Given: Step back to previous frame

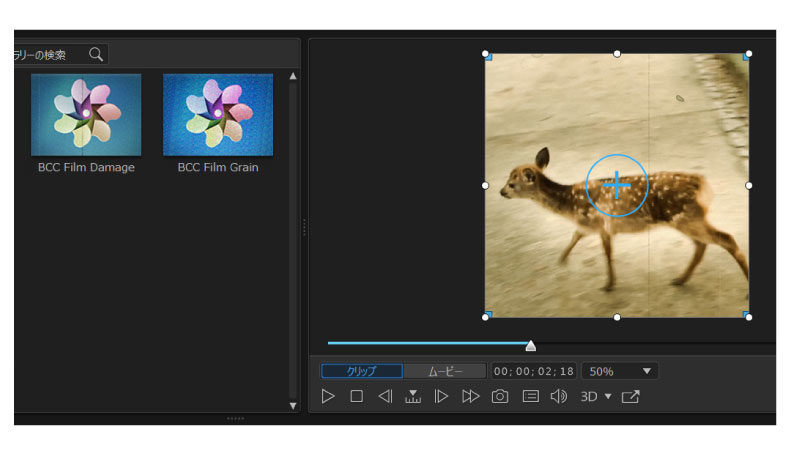Looking at the screenshot, I should click(385, 396).
